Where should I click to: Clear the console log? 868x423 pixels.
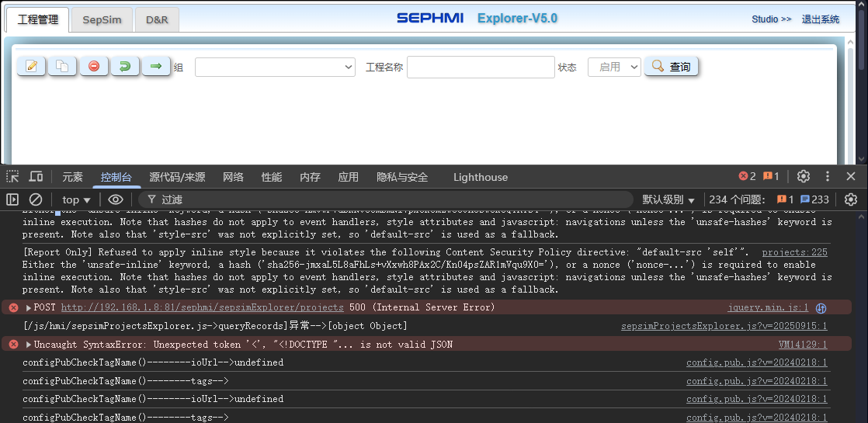(x=36, y=199)
